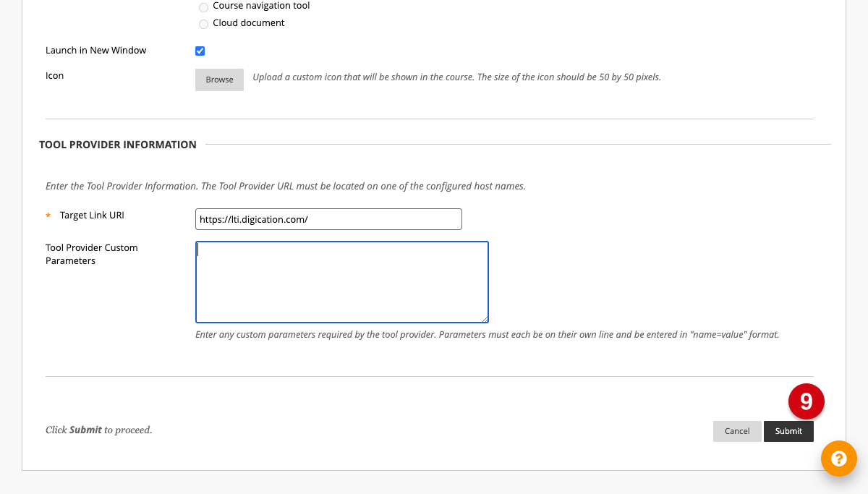Select the Course navigation tool radio button
868x494 pixels.
(x=203, y=7)
